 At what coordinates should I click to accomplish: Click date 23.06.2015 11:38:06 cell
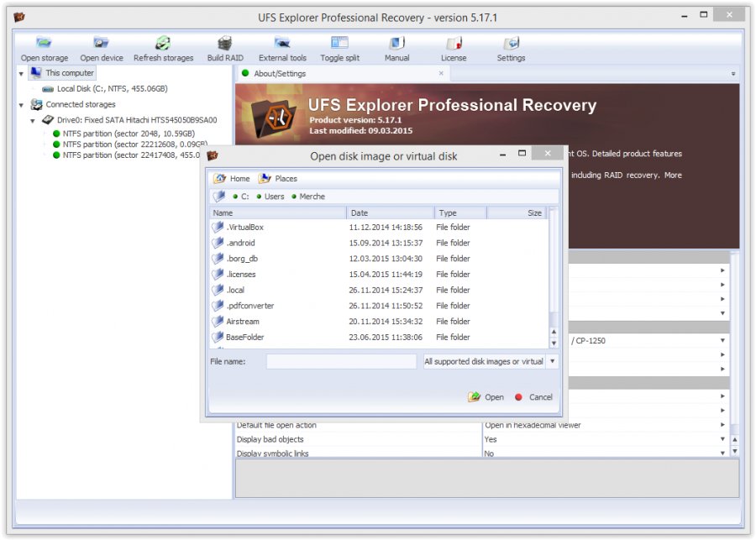[386, 337]
